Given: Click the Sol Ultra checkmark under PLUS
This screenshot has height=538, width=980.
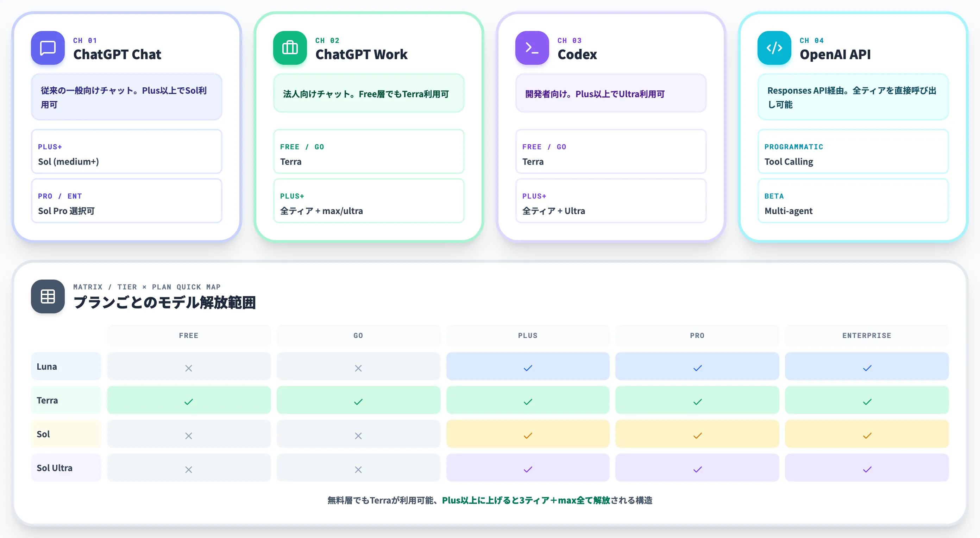Looking at the screenshot, I should (528, 469).
